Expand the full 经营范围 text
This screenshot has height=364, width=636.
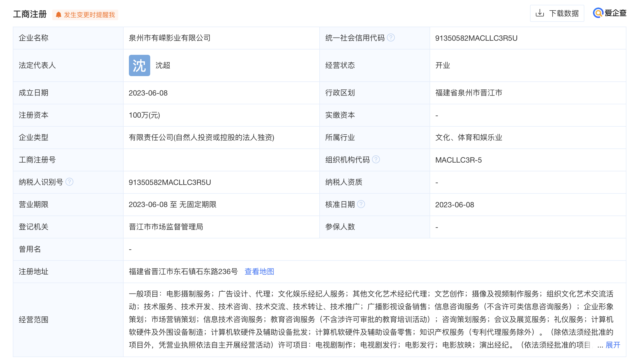[613, 345]
